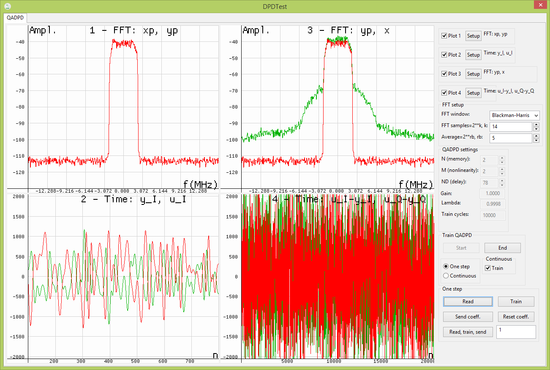This screenshot has height=370, width=550.
Task: Click the DPDTest app icon in title bar
Action: (7, 6)
